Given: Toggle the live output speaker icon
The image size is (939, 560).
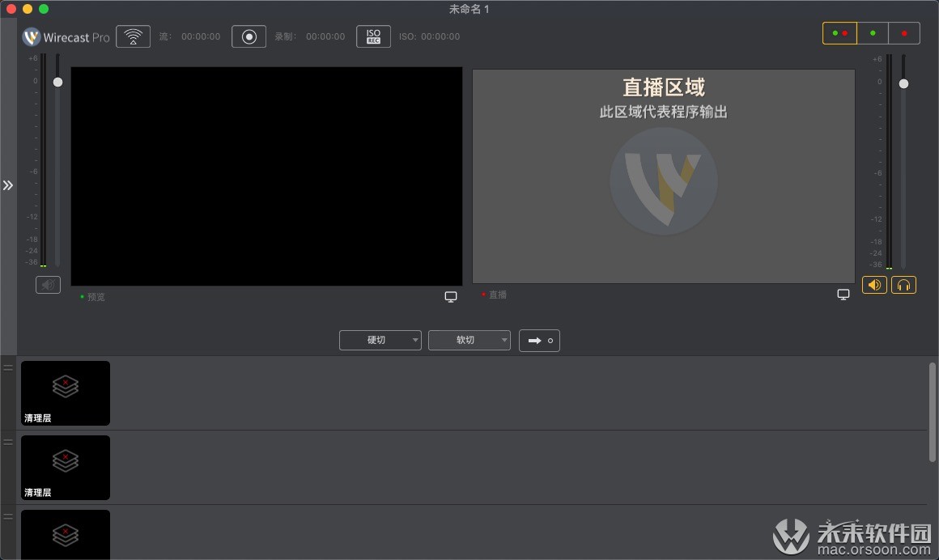Looking at the screenshot, I should [x=874, y=285].
